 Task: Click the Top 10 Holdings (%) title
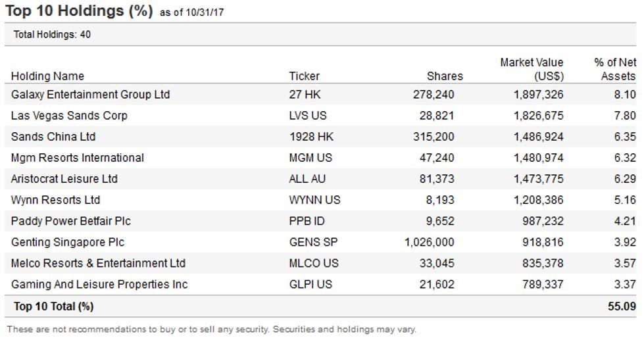79,11
